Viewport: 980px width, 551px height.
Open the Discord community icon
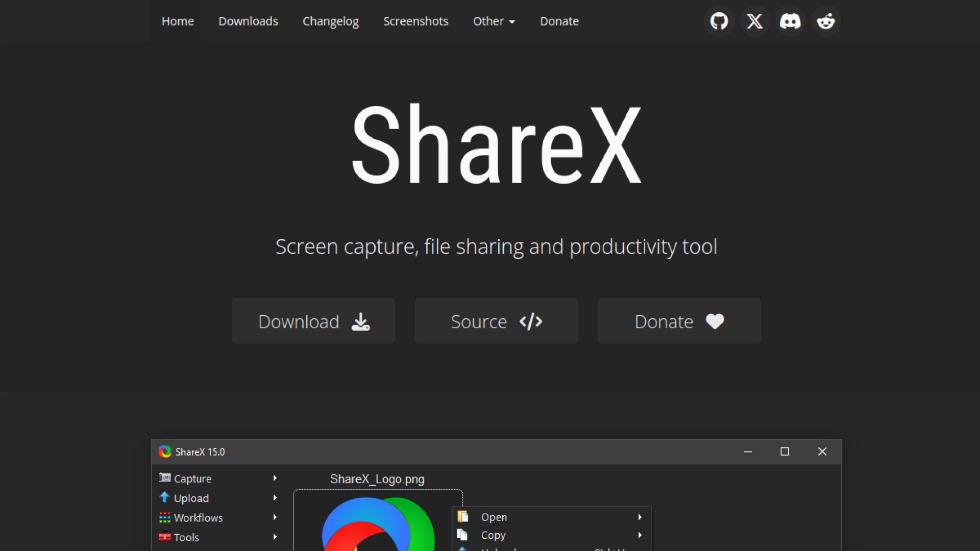tap(790, 21)
